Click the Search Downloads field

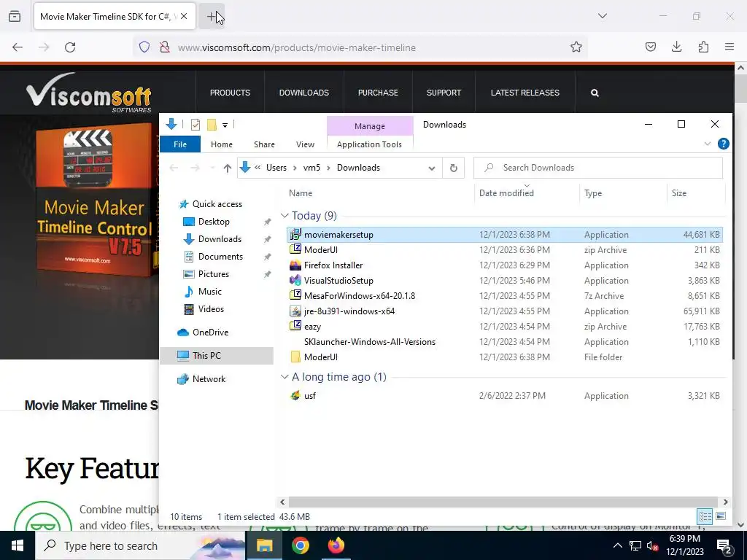[598, 168]
